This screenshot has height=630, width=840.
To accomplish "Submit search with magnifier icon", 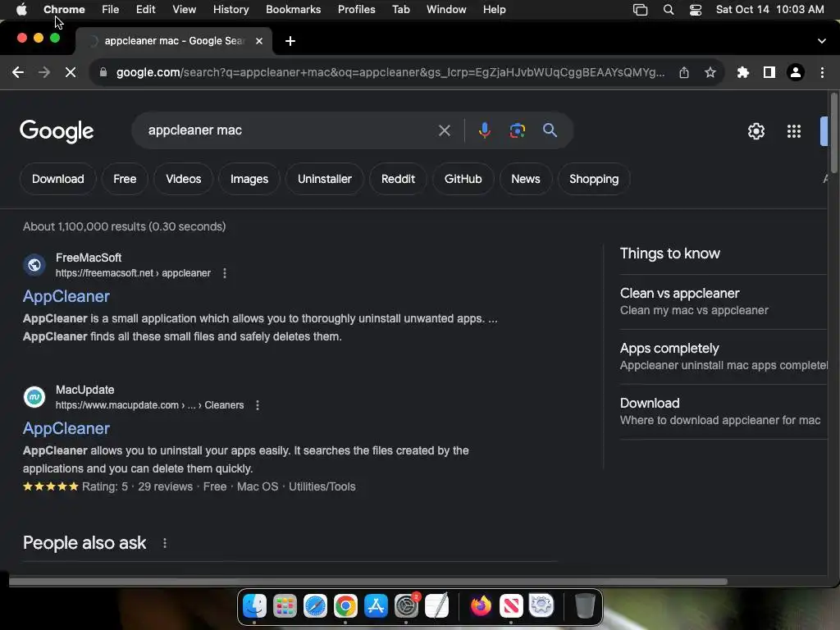I will pyautogui.click(x=550, y=130).
